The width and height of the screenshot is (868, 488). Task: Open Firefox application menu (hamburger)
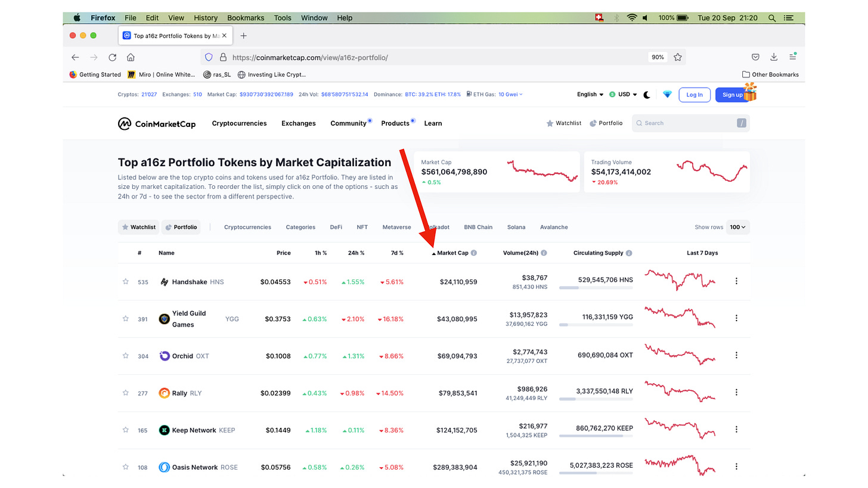click(x=793, y=57)
